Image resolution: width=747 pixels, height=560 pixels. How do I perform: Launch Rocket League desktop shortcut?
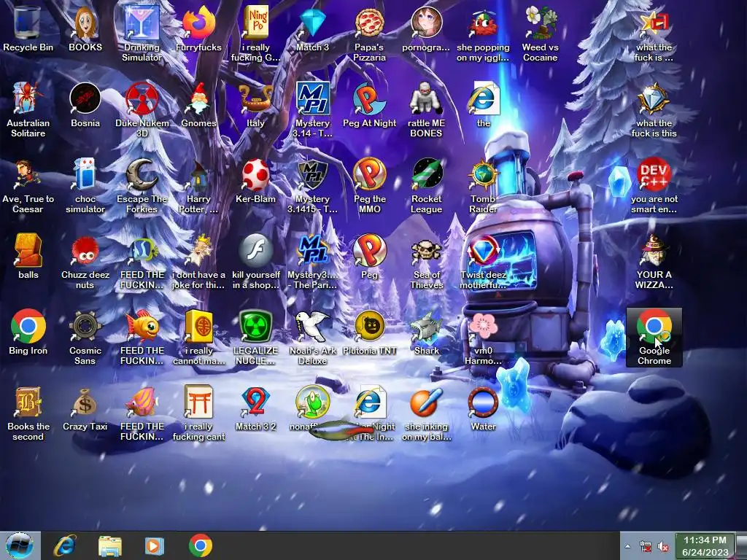(x=426, y=186)
